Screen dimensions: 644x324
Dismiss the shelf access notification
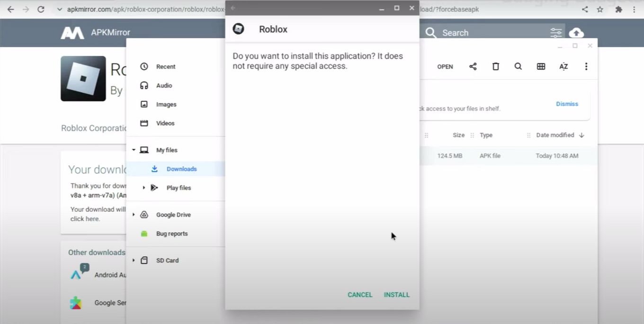point(567,104)
